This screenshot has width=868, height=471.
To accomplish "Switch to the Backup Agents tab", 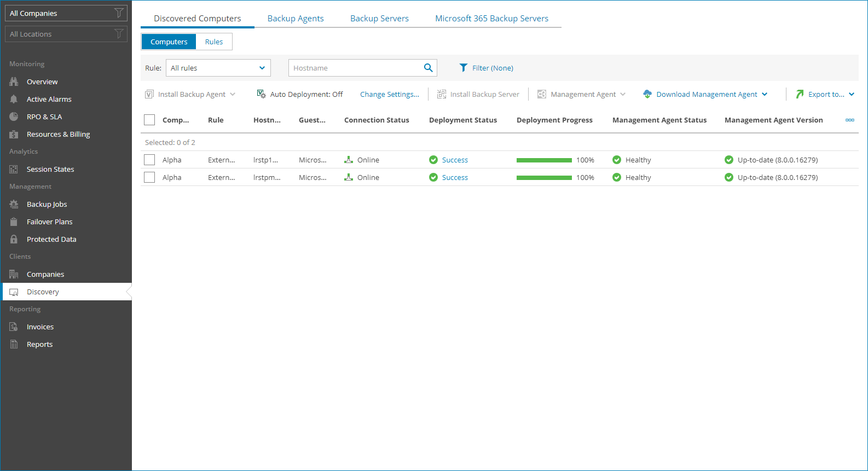I will click(x=296, y=18).
